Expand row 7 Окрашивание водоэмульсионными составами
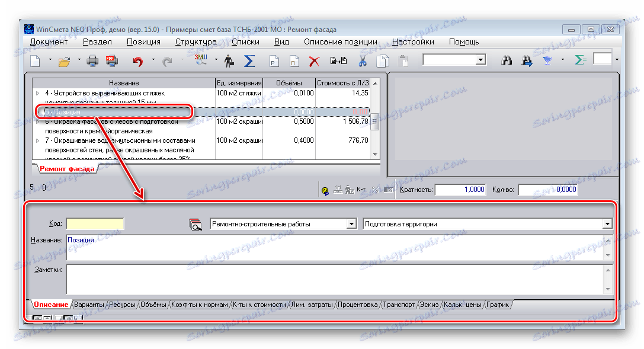644x349 pixels. coord(37,140)
